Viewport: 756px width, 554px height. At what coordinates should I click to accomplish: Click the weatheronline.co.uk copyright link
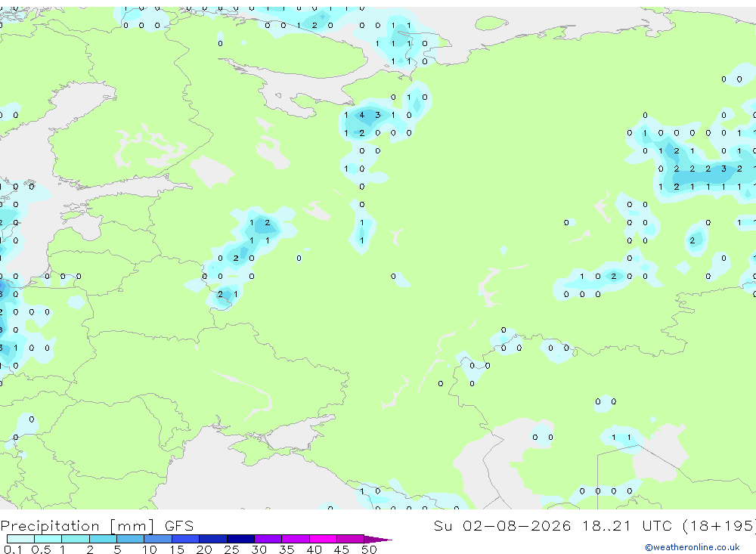(x=692, y=547)
